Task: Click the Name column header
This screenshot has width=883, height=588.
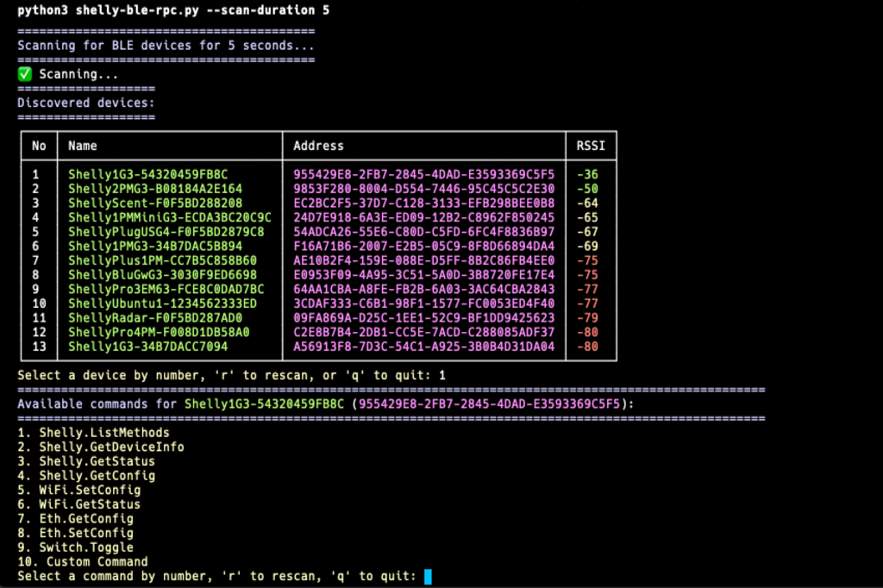Action: click(84, 146)
